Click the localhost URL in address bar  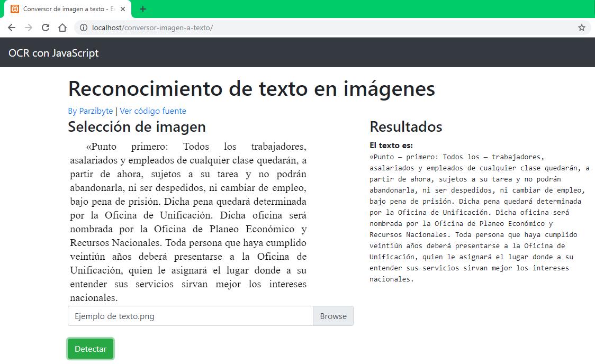(152, 28)
